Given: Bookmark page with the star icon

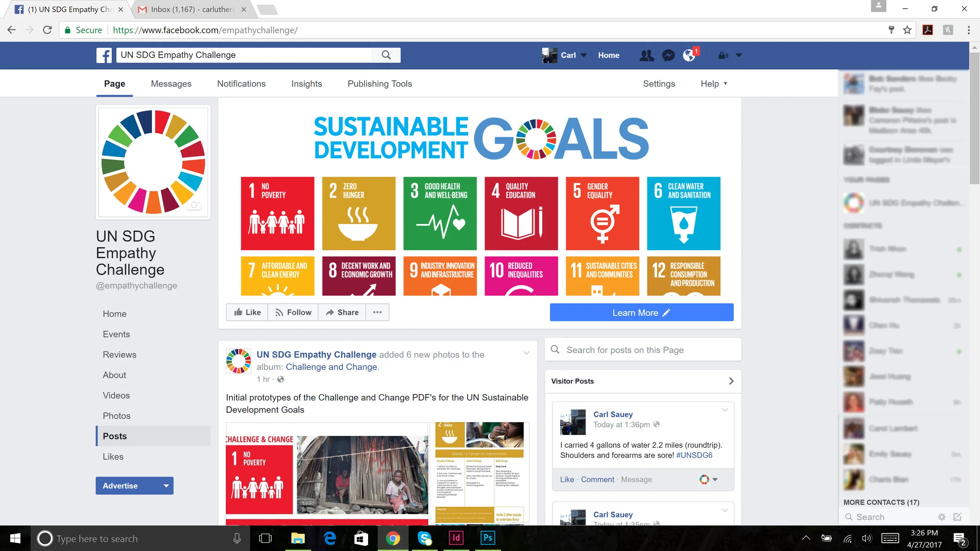Looking at the screenshot, I should pos(907,30).
